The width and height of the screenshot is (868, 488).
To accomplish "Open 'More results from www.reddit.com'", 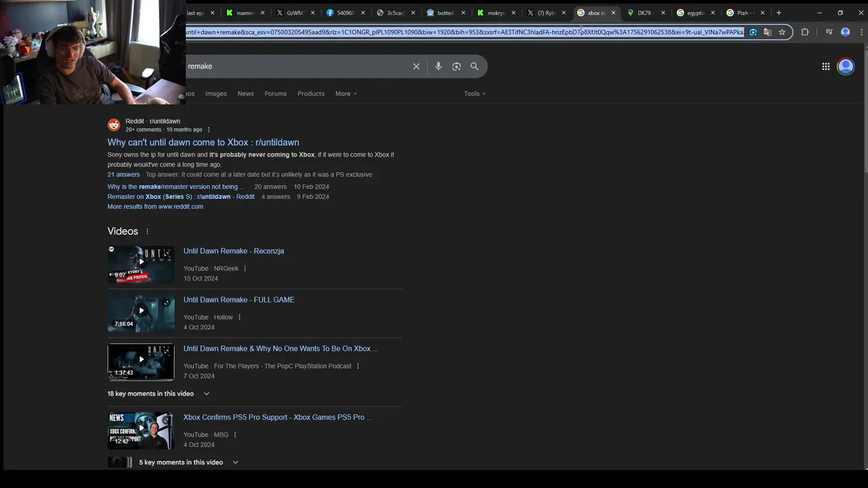I will (155, 207).
